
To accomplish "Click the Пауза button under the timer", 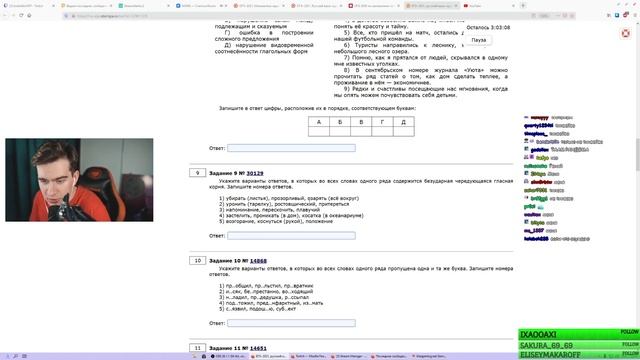I will click(x=478, y=40).
